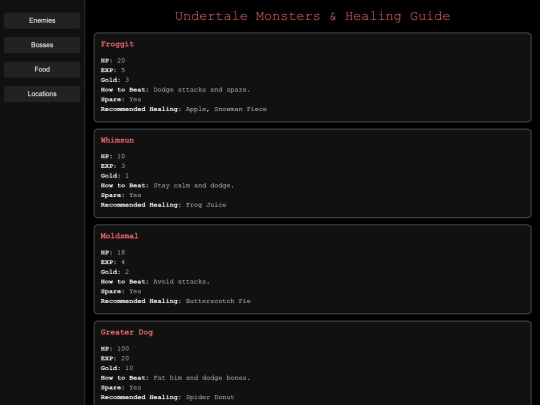
Task: Click Moldsmal's HP: 18 line
Action: pyautogui.click(x=113, y=252)
